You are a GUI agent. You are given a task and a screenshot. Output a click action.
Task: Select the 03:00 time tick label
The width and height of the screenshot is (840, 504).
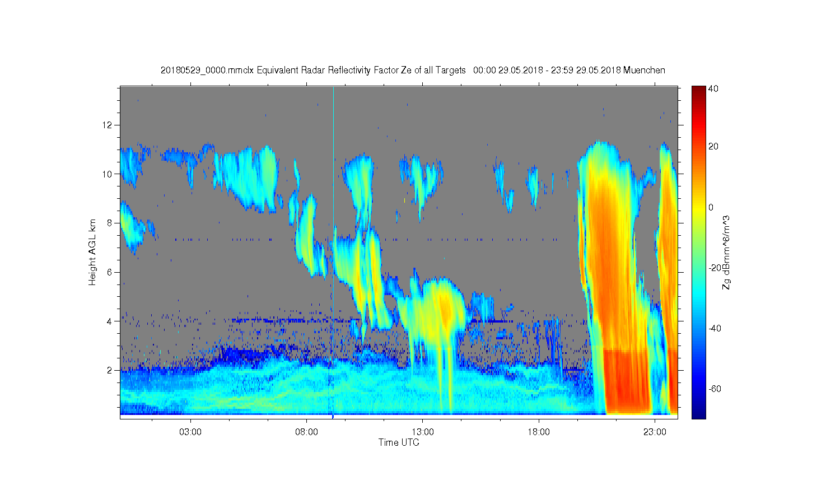(190, 432)
